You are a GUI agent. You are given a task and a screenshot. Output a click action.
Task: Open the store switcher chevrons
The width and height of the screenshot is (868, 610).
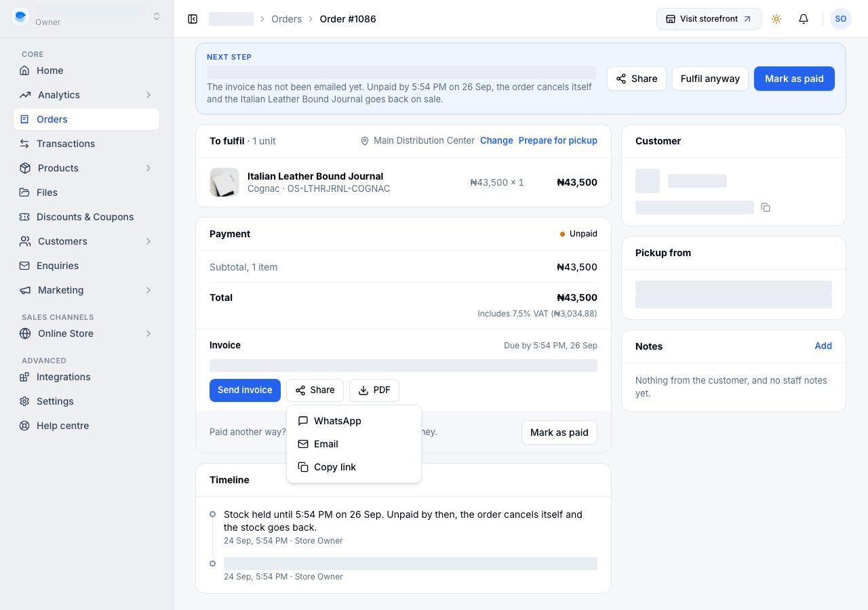click(x=157, y=16)
